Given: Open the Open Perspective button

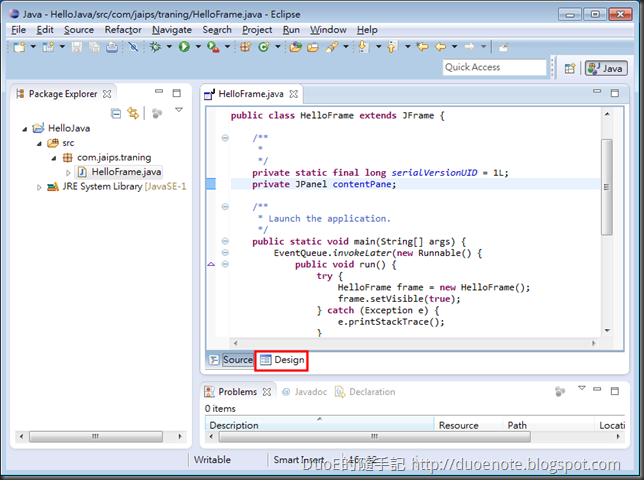Looking at the screenshot, I should 569,68.
